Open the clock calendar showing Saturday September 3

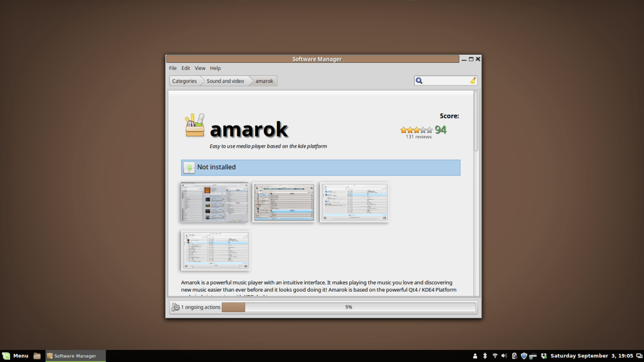(592, 356)
